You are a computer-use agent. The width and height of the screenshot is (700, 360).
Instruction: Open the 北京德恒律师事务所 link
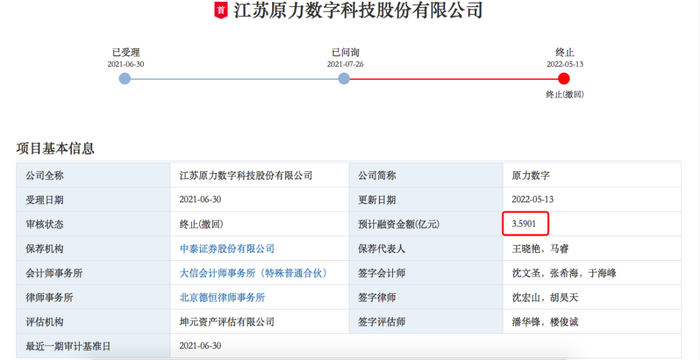(x=222, y=297)
